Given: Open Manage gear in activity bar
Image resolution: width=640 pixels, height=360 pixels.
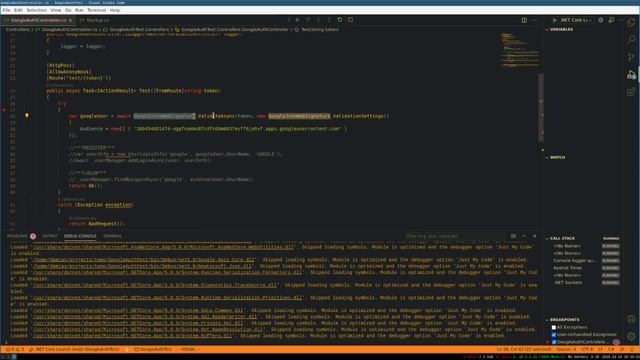Looking at the screenshot, I should click(x=631, y=336).
